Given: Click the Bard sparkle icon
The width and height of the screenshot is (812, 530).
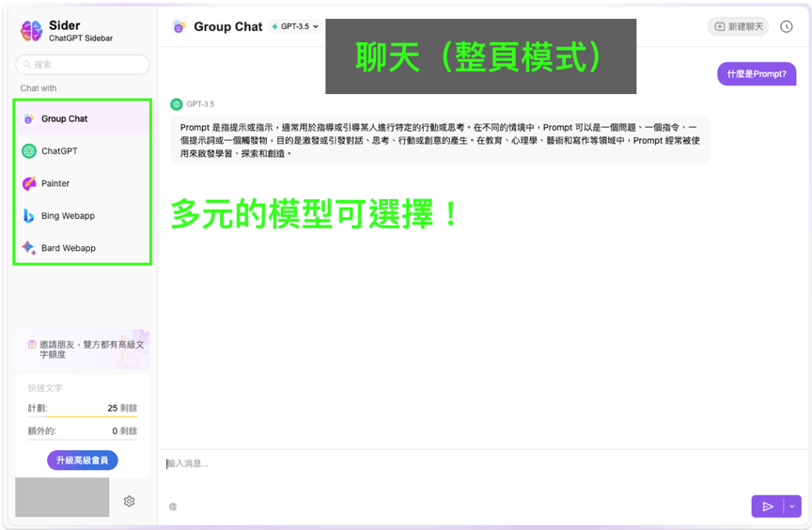Looking at the screenshot, I should tap(29, 248).
